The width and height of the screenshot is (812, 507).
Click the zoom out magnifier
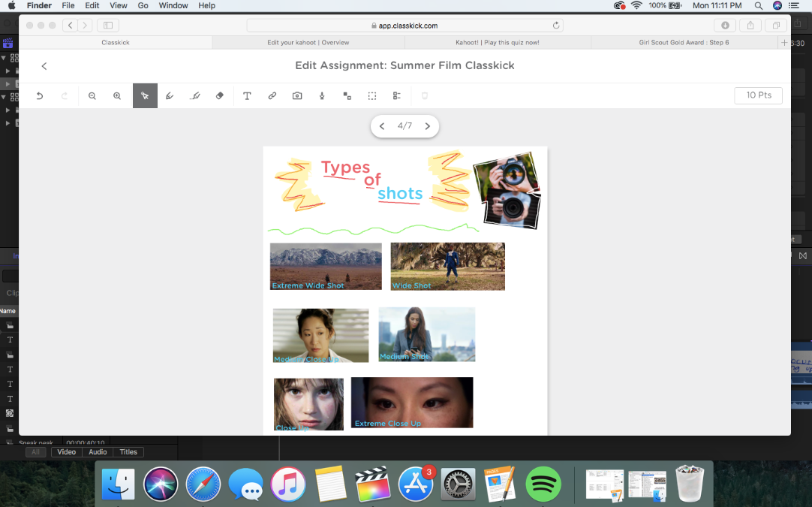pyautogui.click(x=92, y=96)
